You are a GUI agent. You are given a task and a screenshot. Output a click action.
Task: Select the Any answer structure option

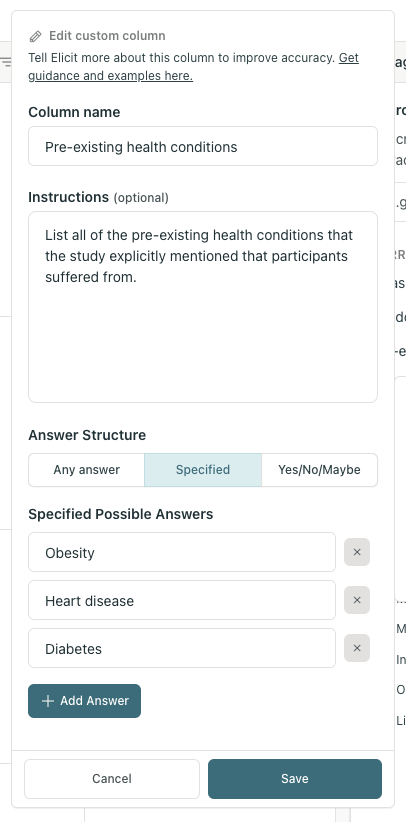(x=87, y=470)
